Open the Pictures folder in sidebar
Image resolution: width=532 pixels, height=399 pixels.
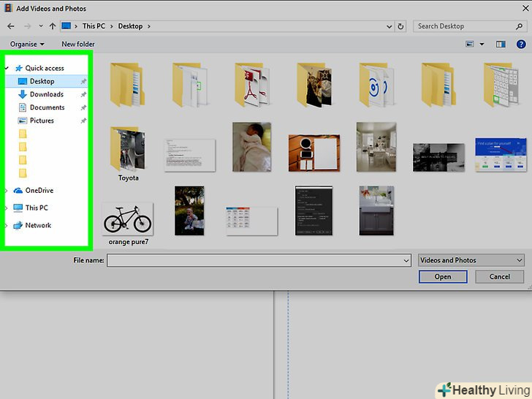coord(42,121)
